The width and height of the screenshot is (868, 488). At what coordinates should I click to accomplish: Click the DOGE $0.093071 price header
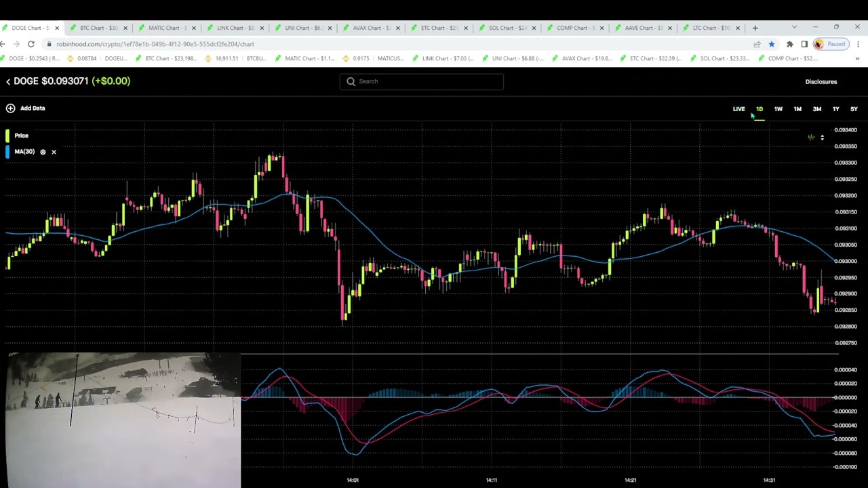[72, 81]
